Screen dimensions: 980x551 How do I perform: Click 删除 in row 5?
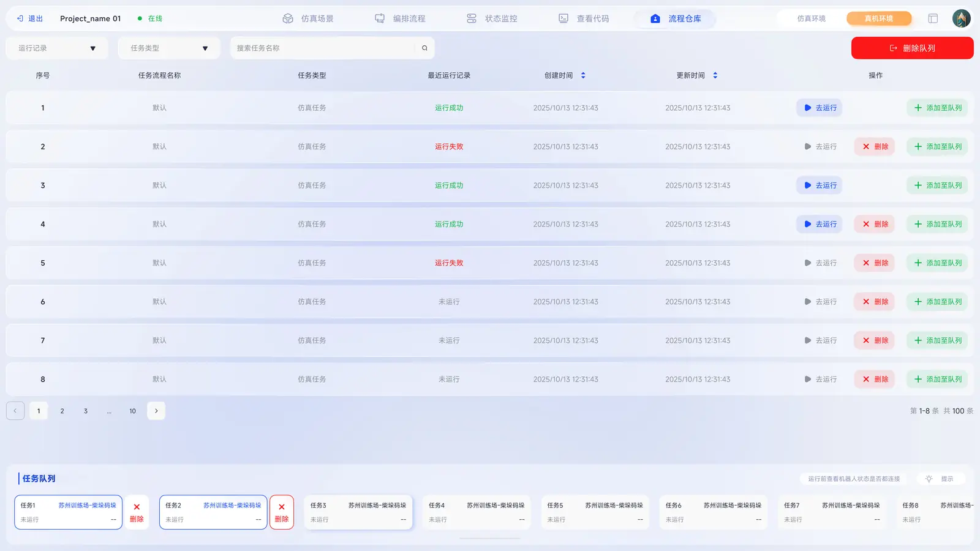coord(875,263)
